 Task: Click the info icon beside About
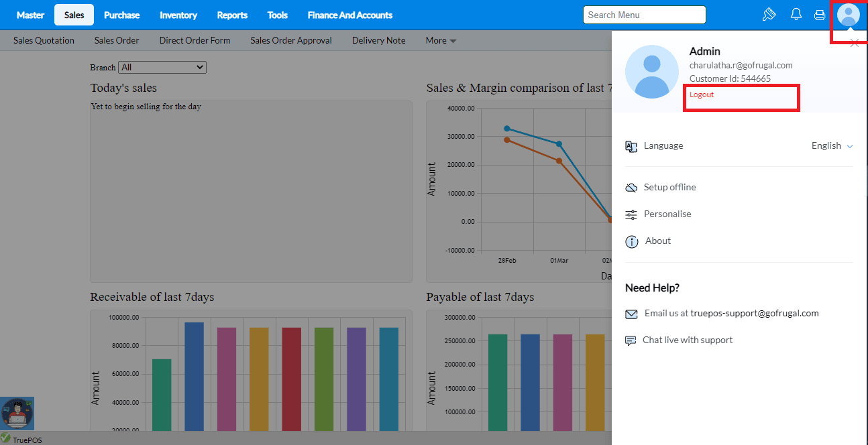point(631,241)
